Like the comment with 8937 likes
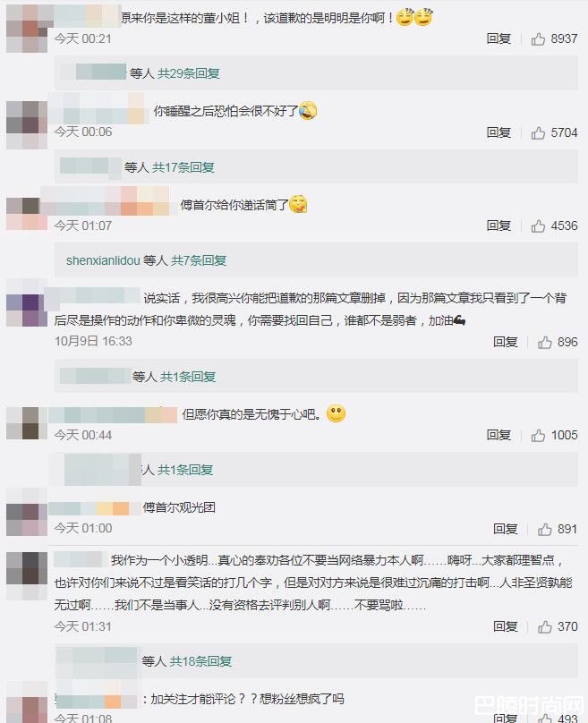The height and width of the screenshot is (723, 588). (538, 39)
